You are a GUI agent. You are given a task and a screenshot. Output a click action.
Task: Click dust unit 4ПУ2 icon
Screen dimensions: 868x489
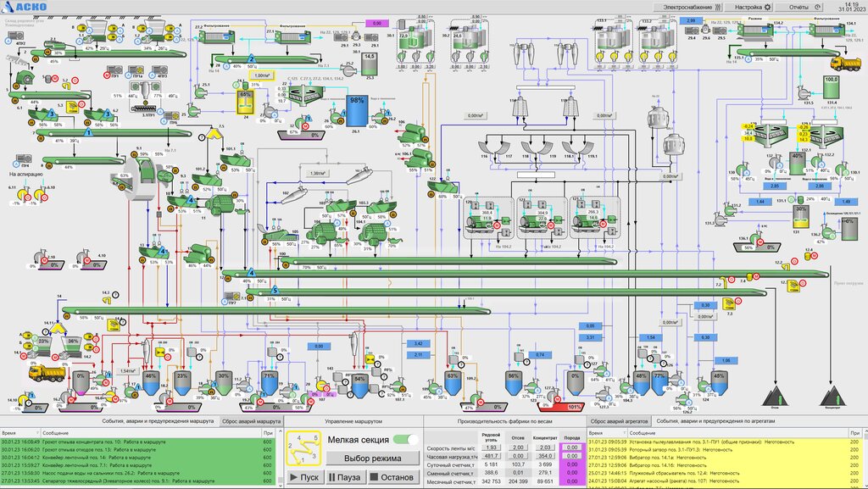tap(17, 37)
